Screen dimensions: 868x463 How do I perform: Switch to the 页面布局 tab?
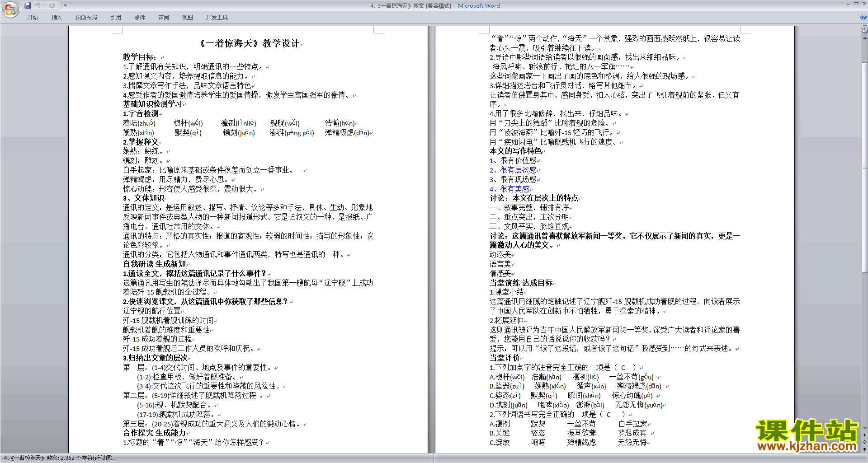(x=86, y=17)
